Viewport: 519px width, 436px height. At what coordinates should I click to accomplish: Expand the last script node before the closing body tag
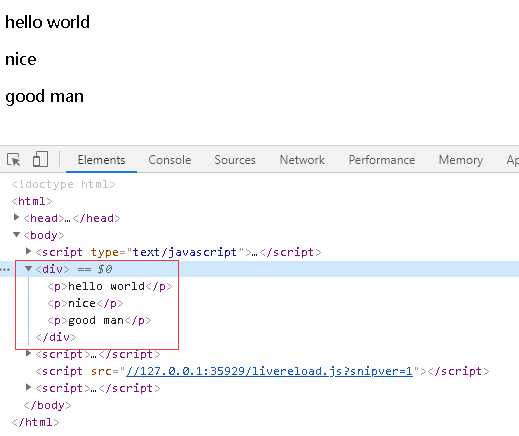[x=29, y=387]
